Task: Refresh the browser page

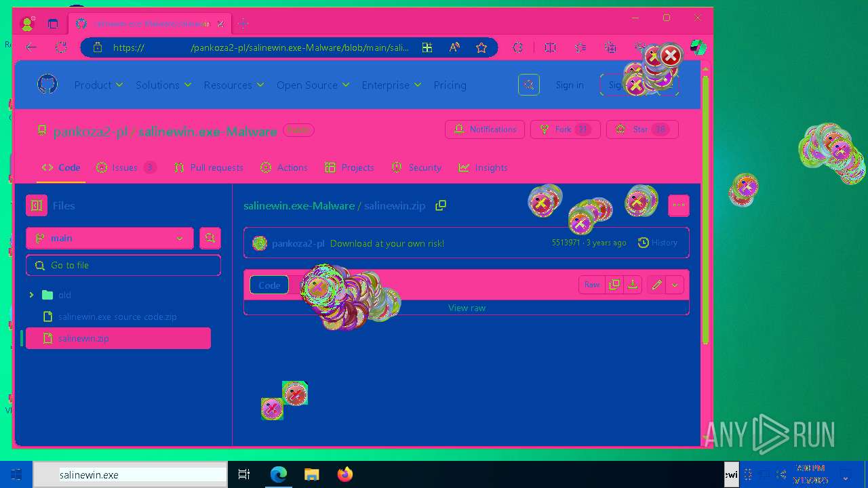Action: (x=61, y=47)
